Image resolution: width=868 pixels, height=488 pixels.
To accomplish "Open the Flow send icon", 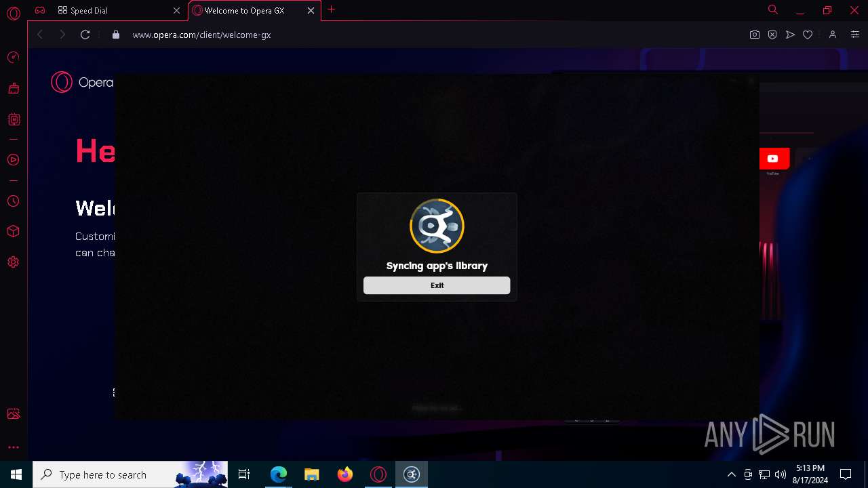I will (790, 35).
